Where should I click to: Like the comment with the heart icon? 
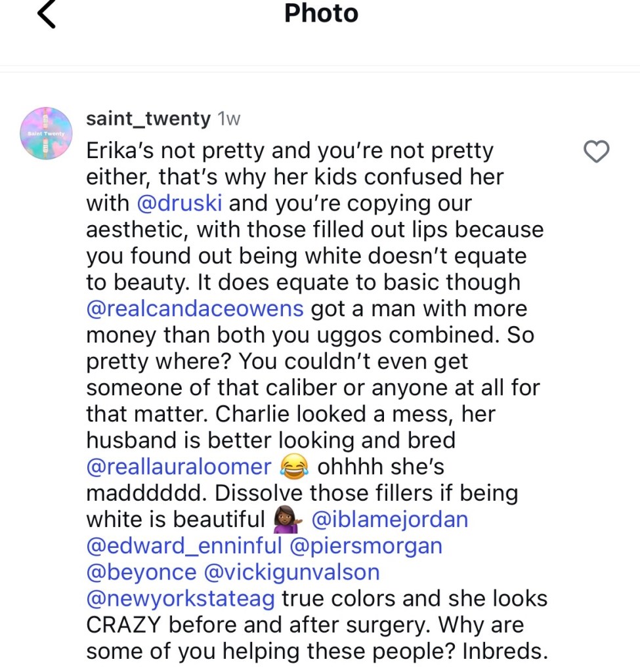[596, 152]
